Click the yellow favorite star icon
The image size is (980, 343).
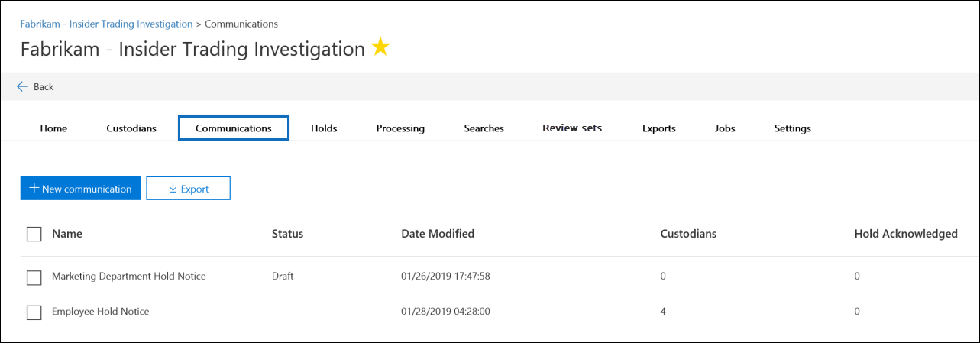click(380, 48)
